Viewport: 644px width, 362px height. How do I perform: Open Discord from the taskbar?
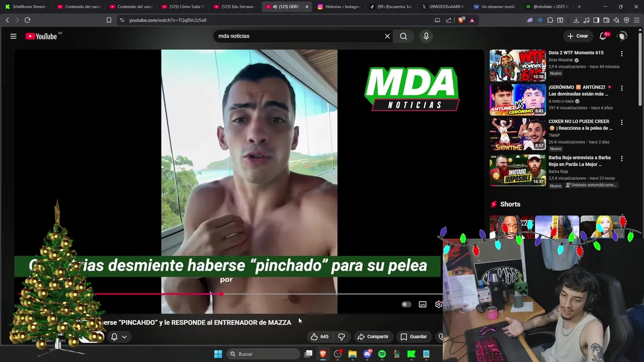[x=367, y=354]
